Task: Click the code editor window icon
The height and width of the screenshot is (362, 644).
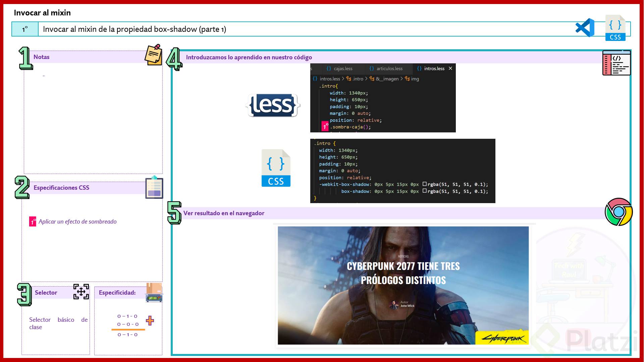Action: point(616,63)
